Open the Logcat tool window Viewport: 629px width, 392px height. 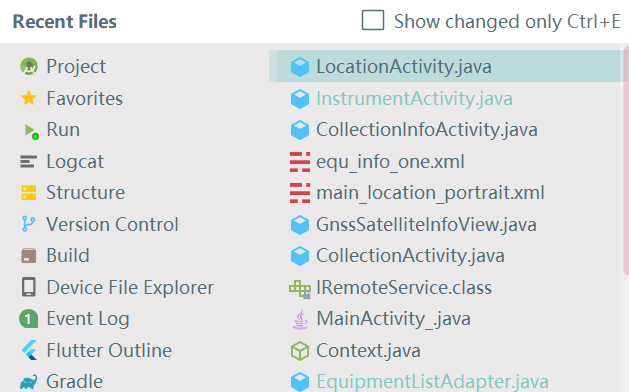tap(75, 162)
